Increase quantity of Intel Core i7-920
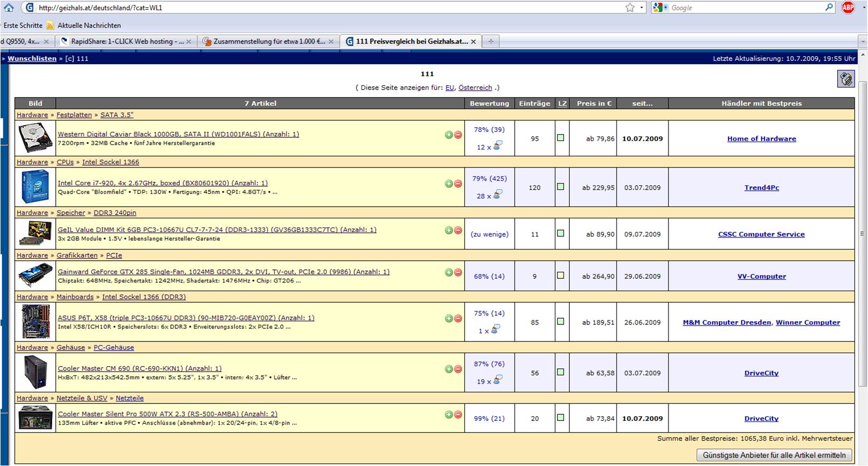Image resolution: width=868 pixels, height=466 pixels. (449, 183)
